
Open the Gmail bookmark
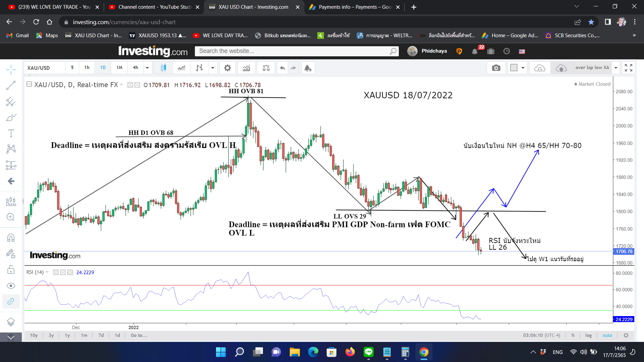[18, 36]
